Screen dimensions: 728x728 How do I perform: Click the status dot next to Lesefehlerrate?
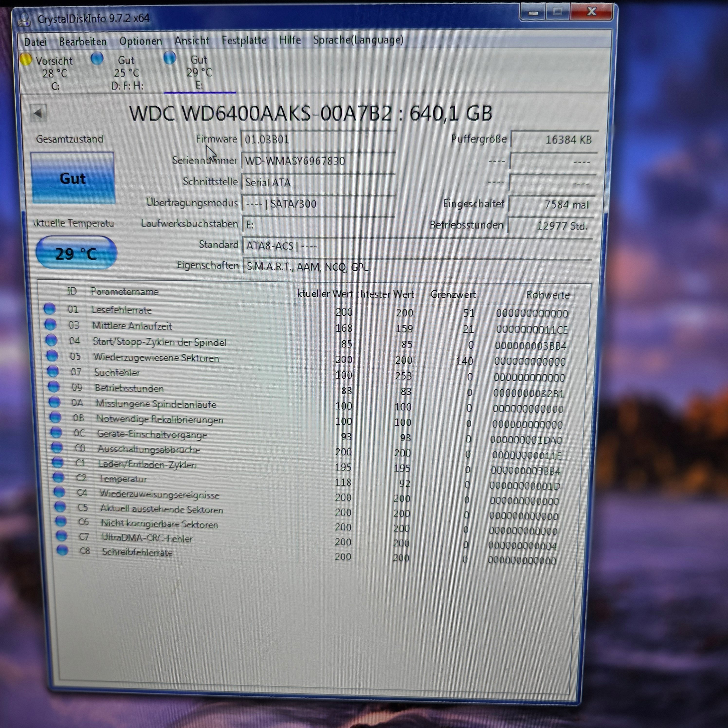click(50, 309)
